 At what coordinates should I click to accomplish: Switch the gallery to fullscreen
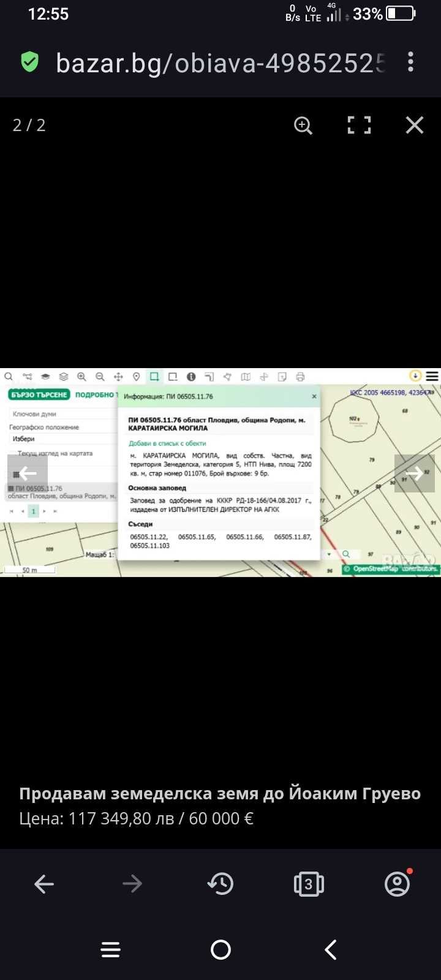(x=359, y=125)
